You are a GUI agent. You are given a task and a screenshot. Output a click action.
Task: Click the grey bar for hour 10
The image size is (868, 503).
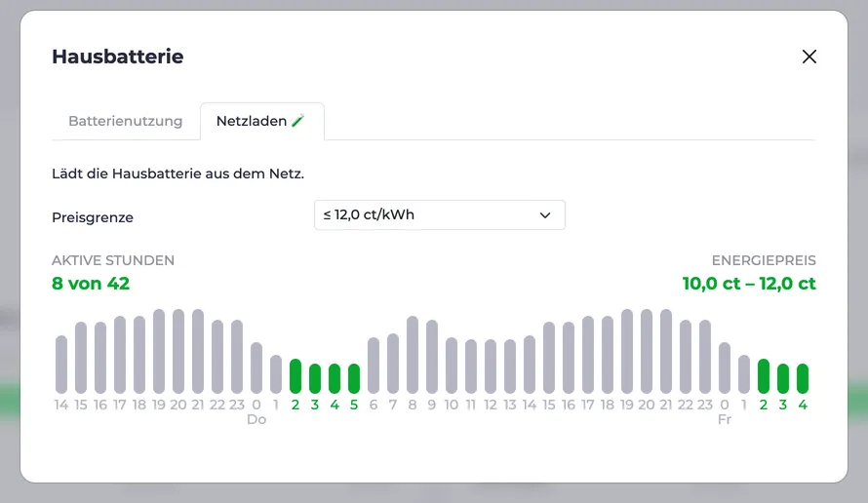coord(452,366)
